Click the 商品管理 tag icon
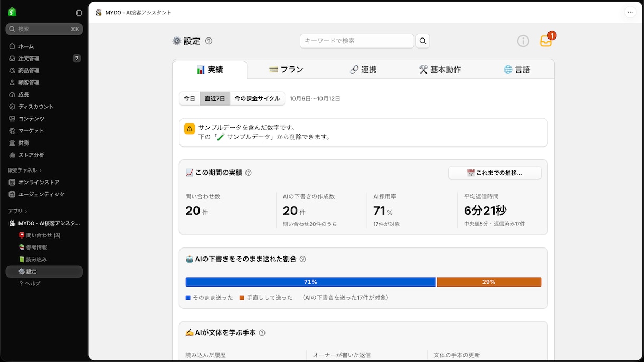644x362 pixels. coord(12,71)
